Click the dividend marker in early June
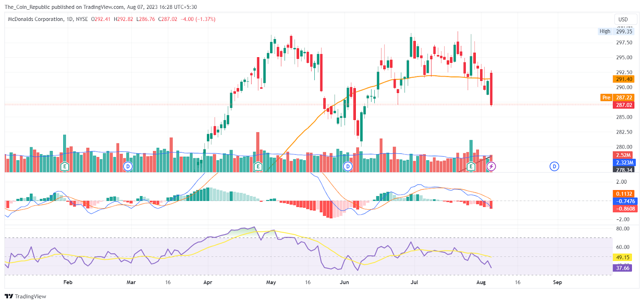644x304 pixels. [x=348, y=166]
